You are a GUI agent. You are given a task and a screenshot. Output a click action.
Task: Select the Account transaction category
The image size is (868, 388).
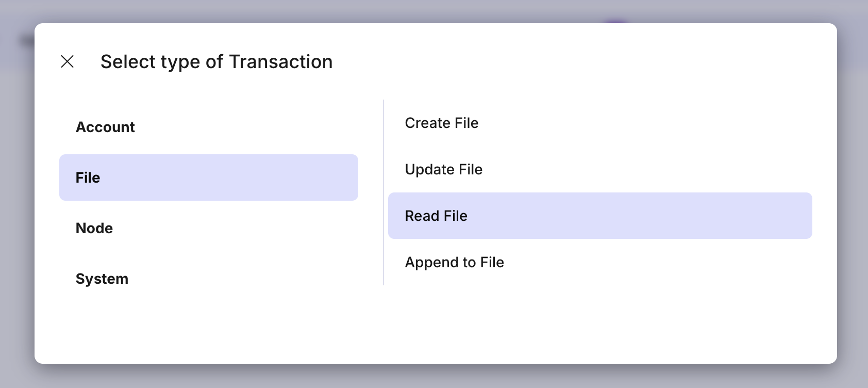click(x=105, y=127)
